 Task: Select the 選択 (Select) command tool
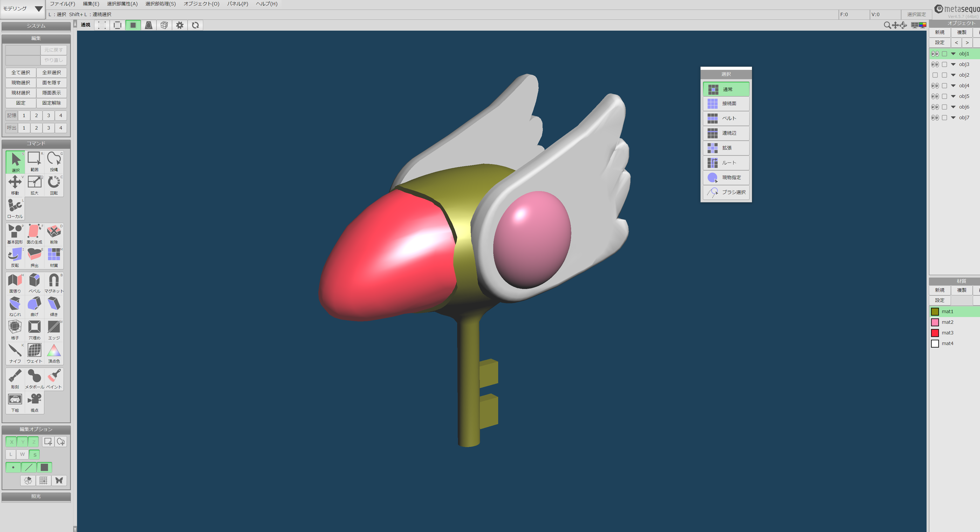click(x=15, y=162)
